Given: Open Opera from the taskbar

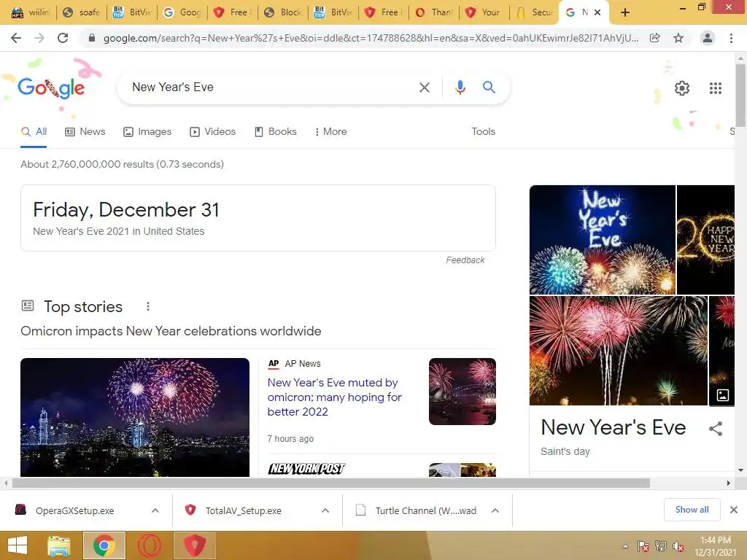Looking at the screenshot, I should [150, 545].
